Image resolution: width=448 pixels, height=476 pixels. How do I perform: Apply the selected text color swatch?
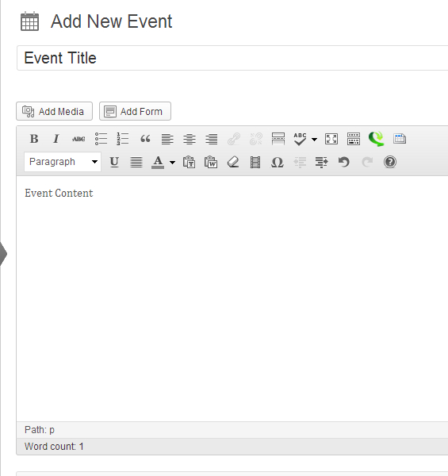pos(158,162)
